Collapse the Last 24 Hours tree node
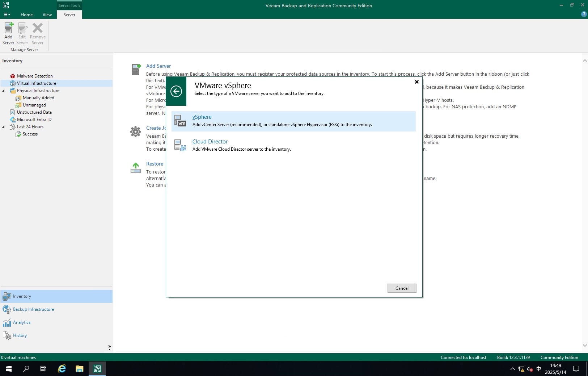Screen dimensions: 588x376 click(x=4, y=127)
